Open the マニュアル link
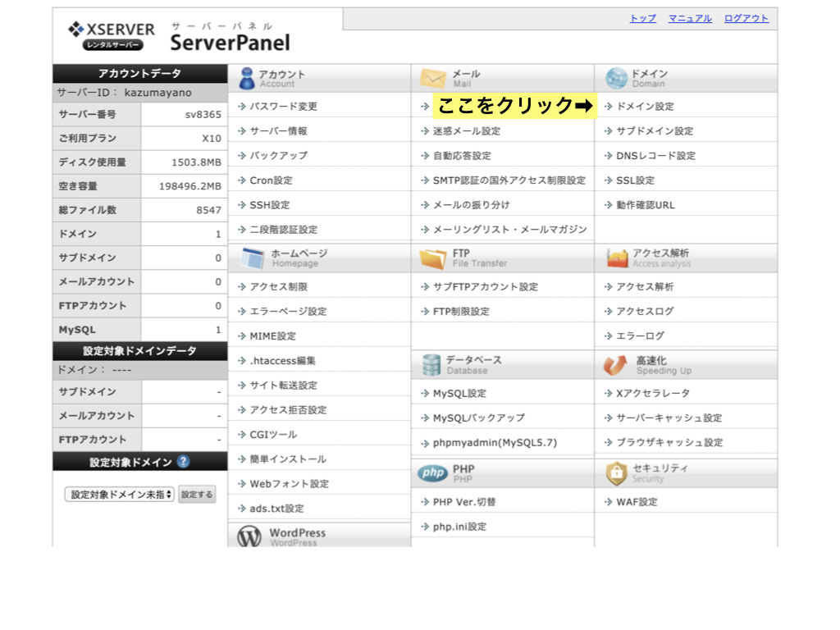Image resolution: width=840 pixels, height=630 pixels. 690,18
